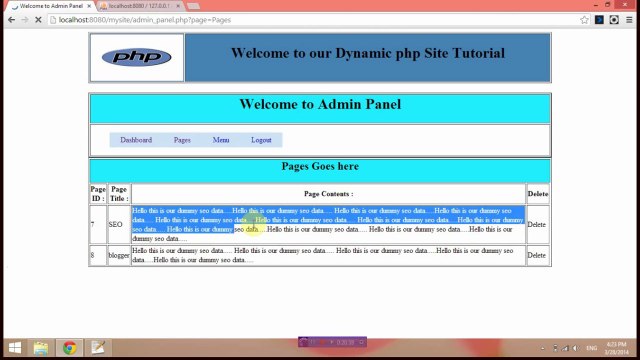Open the notepad editor taskbar icon

(x=98, y=348)
